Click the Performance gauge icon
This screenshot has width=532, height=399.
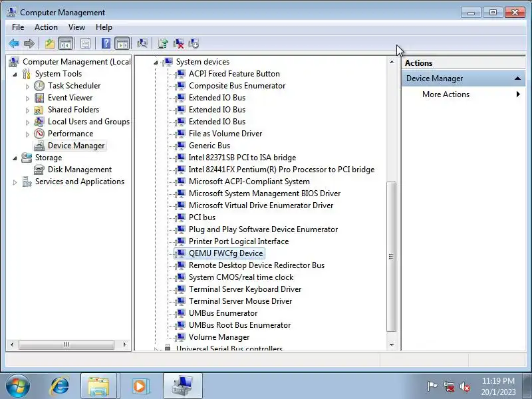coord(39,134)
